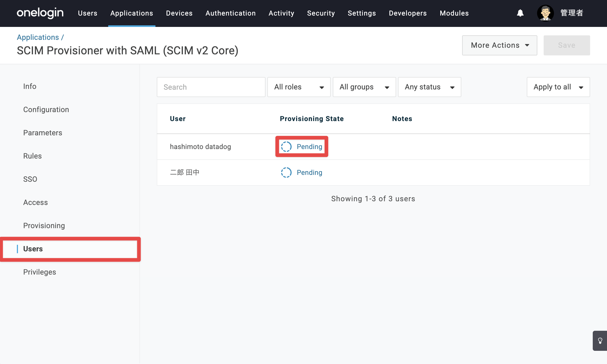The image size is (607, 364).
Task: Open the Any status filter
Action: tap(429, 87)
